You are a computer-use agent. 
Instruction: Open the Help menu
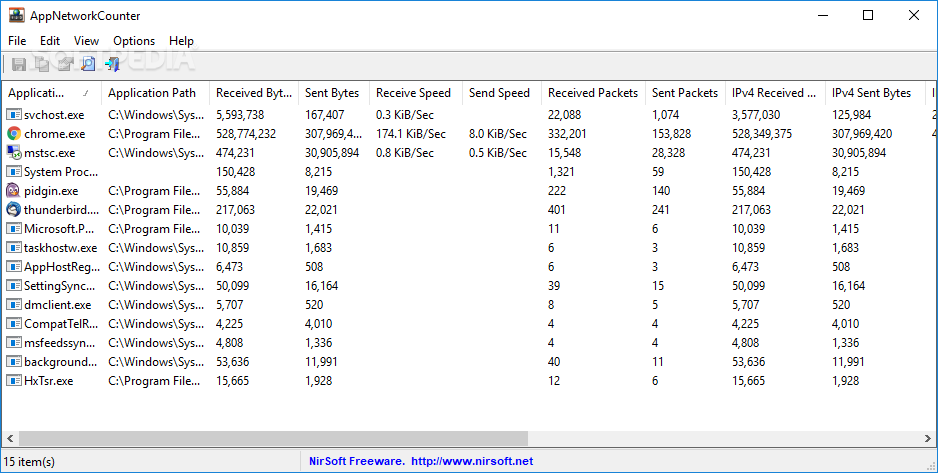coord(181,41)
